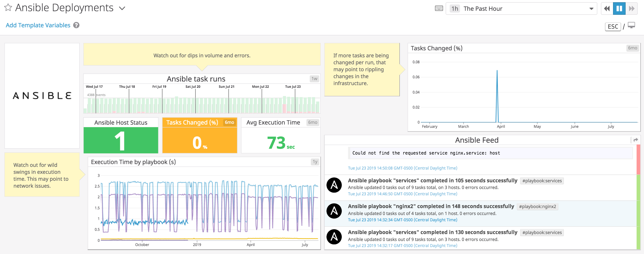Image resolution: width=644 pixels, height=254 pixels.
Task: Click the ESC keycap button
Action: pos(613,26)
